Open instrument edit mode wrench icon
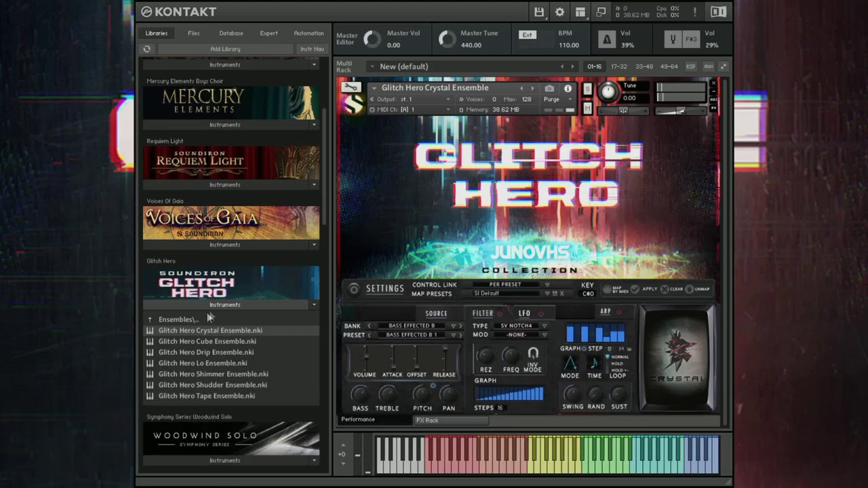This screenshot has height=488, width=868. tap(351, 87)
